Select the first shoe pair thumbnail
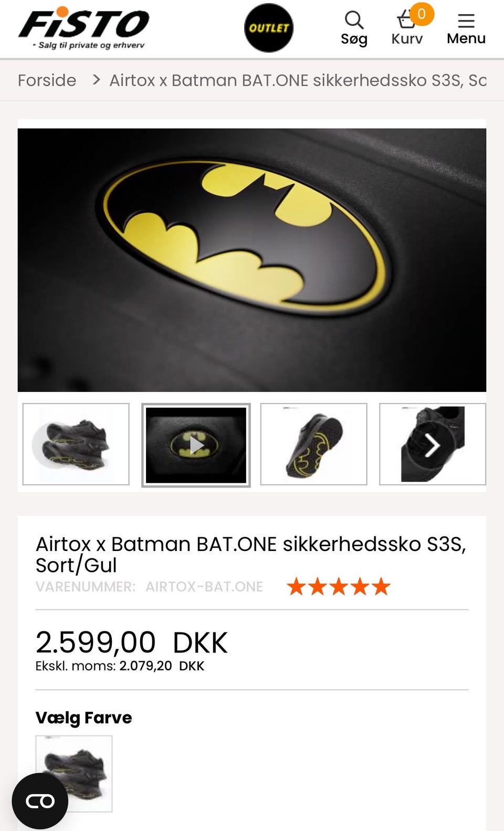The image size is (504, 831). [76, 444]
